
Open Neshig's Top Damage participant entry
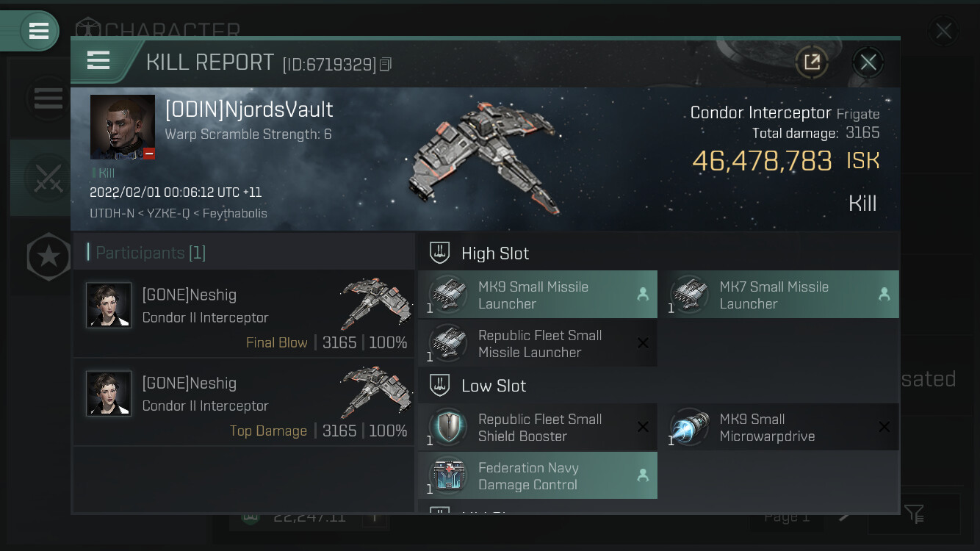pyautogui.click(x=244, y=402)
